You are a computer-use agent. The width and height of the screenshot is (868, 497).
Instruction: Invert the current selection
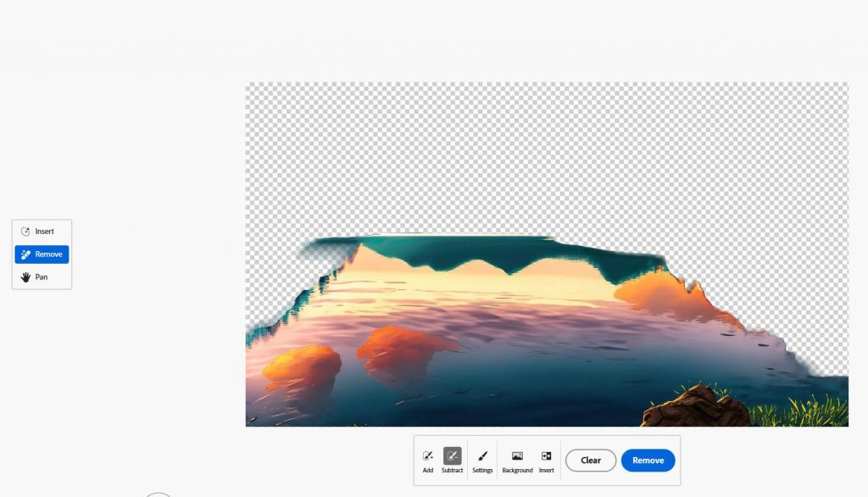[547, 461]
